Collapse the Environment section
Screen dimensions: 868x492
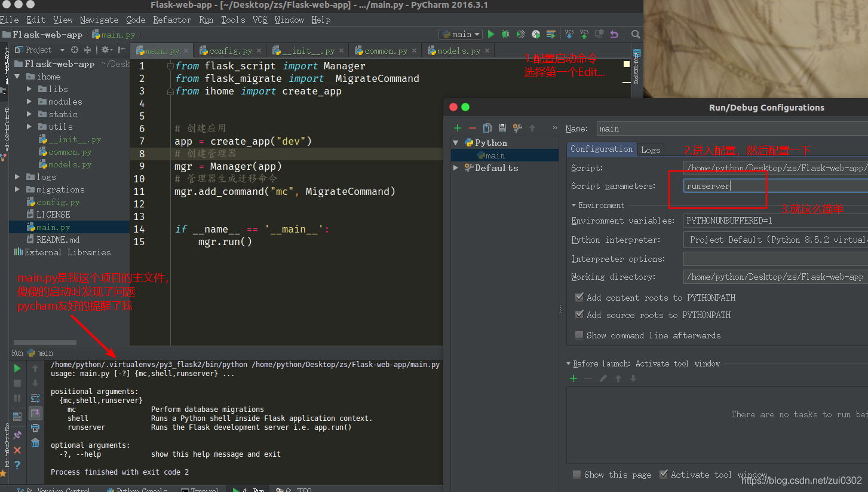(574, 205)
